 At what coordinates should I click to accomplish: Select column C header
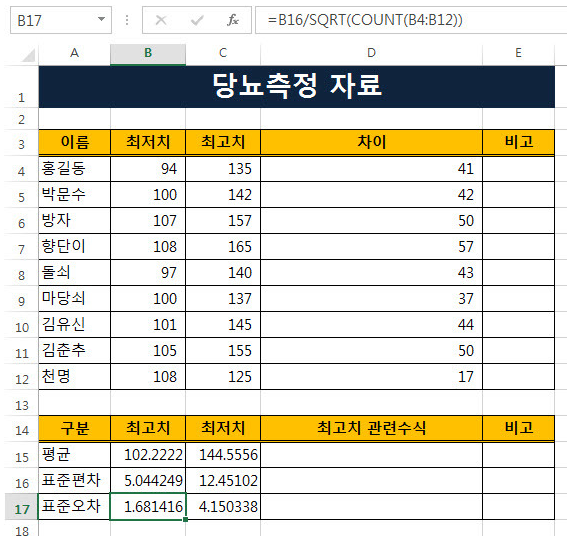(223, 54)
